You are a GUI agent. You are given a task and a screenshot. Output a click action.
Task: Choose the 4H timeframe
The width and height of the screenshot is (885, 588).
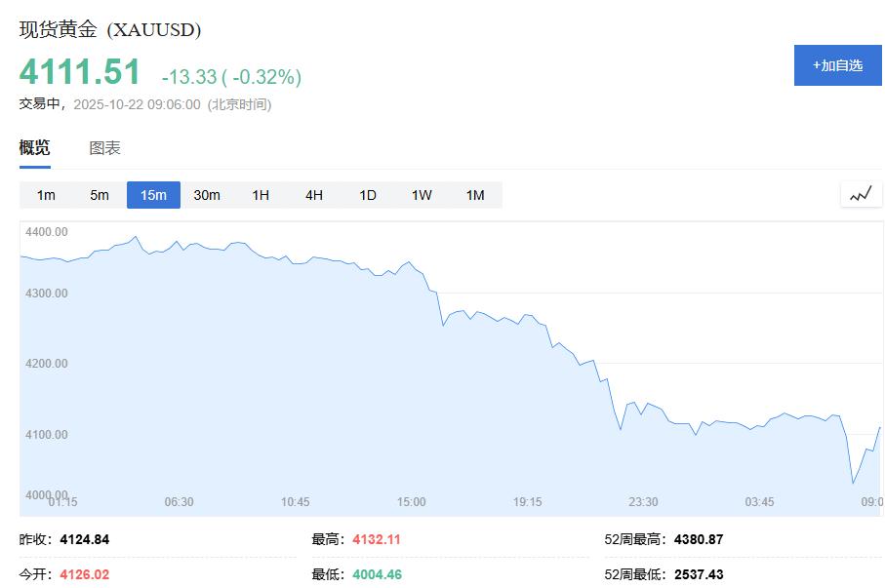coord(313,195)
